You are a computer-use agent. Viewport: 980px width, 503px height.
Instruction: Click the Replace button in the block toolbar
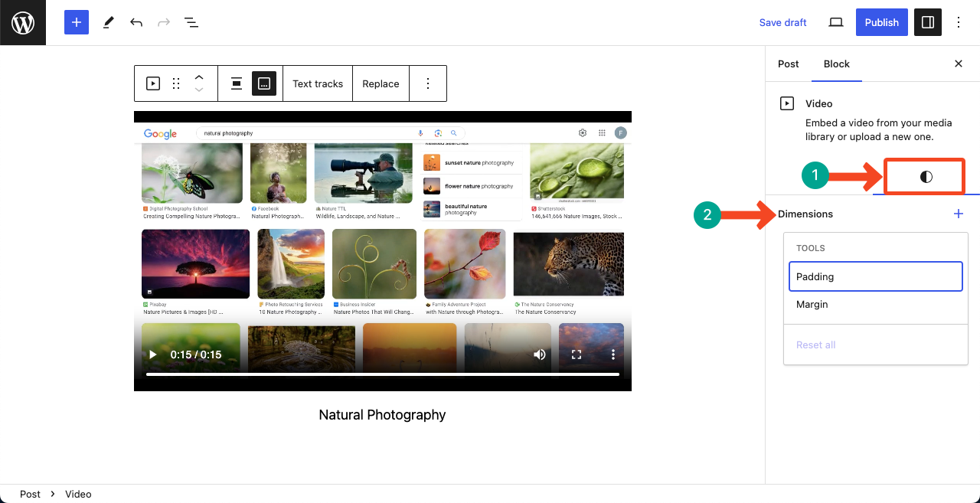pos(381,83)
